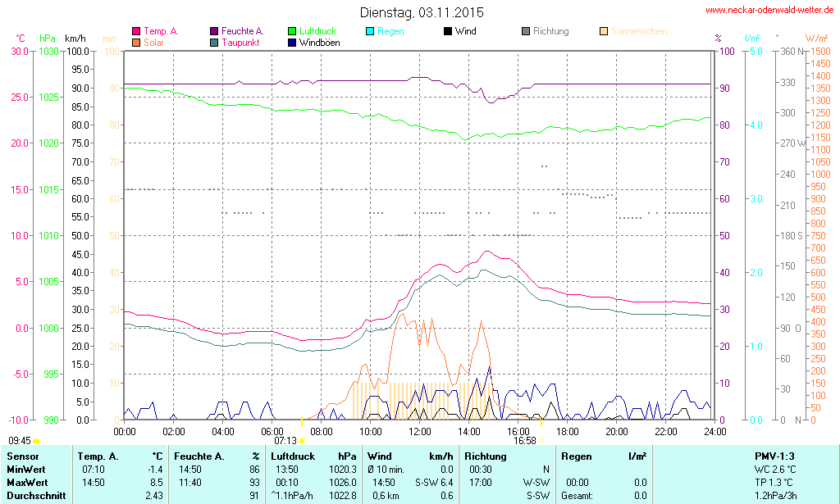Select the Durchschnitt row label

(33, 495)
